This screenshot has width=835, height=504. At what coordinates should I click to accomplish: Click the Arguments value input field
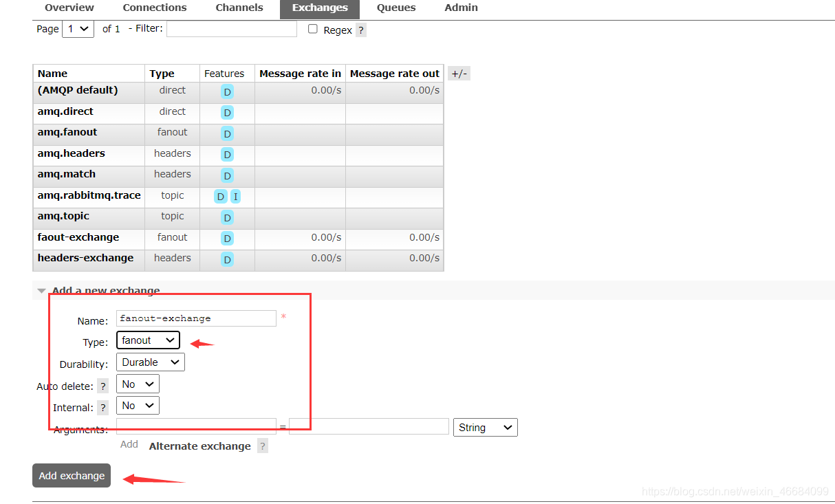(x=369, y=426)
